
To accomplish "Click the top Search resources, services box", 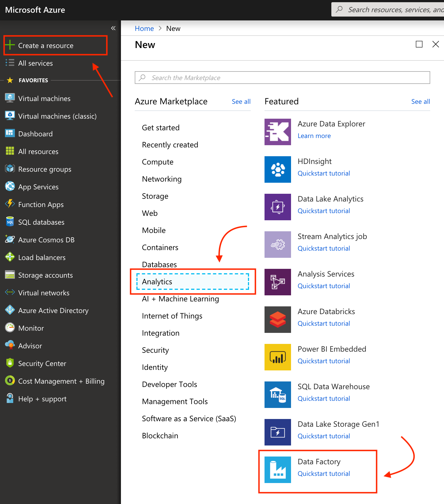I will pyautogui.click(x=388, y=10).
